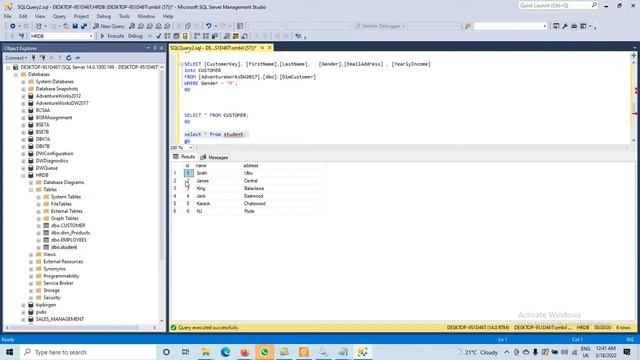Image resolution: width=640 pixels, height=360 pixels.
Task: Click the Undo arrow icon
Action: pos(209,26)
